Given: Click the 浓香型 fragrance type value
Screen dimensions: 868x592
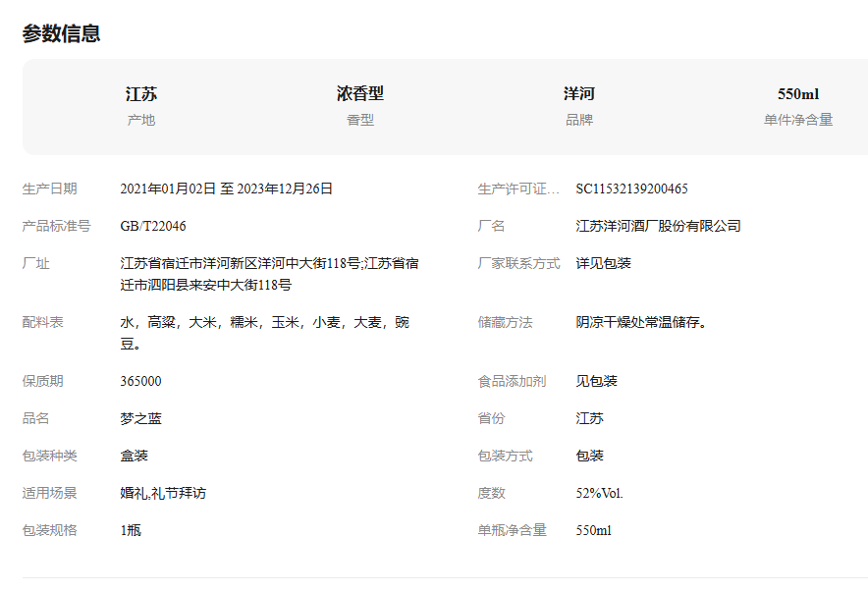Looking at the screenshot, I should [359, 94].
